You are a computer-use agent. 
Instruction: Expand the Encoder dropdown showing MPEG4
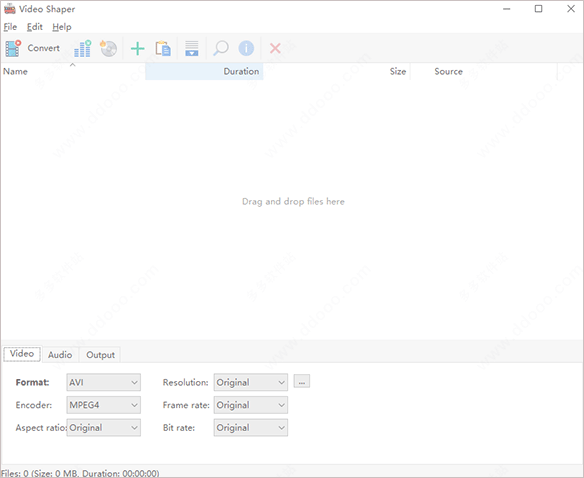104,405
